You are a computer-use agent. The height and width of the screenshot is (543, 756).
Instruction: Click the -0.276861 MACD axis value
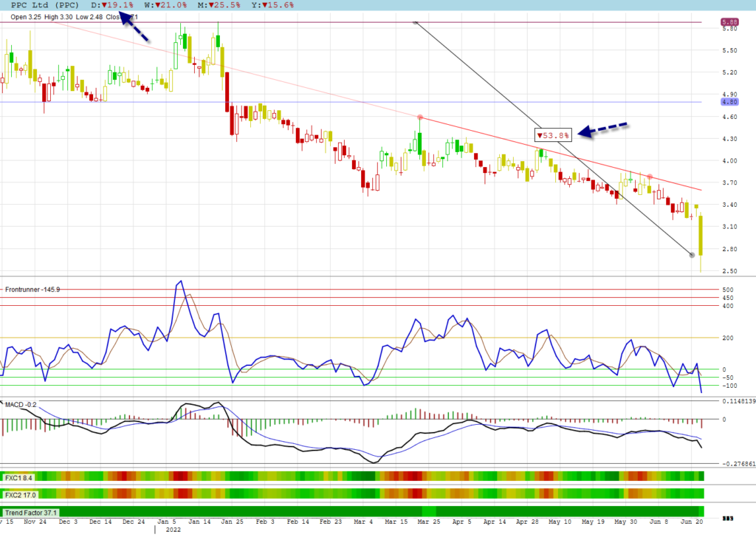(x=738, y=463)
